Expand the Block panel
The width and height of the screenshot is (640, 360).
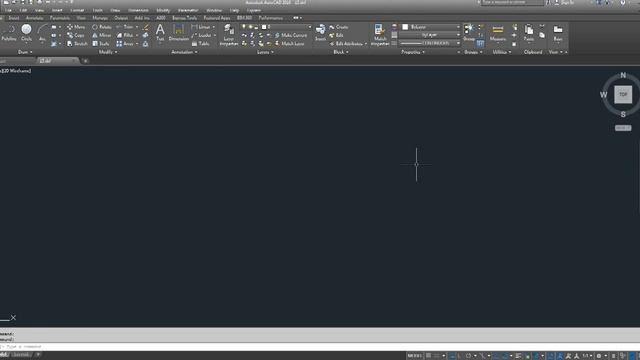(x=341, y=52)
